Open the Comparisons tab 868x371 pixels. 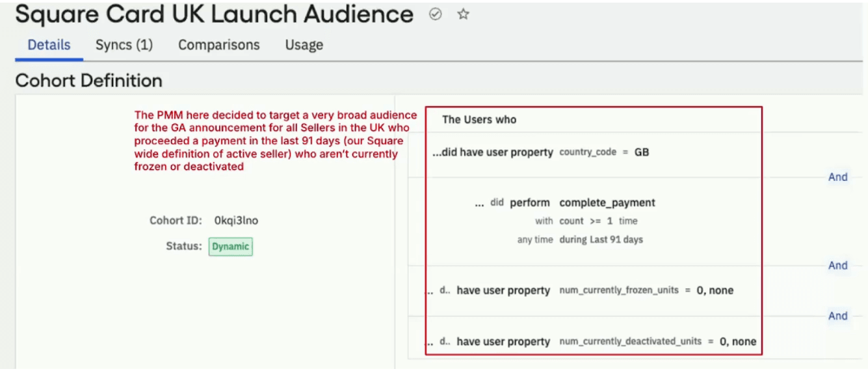coord(219,45)
